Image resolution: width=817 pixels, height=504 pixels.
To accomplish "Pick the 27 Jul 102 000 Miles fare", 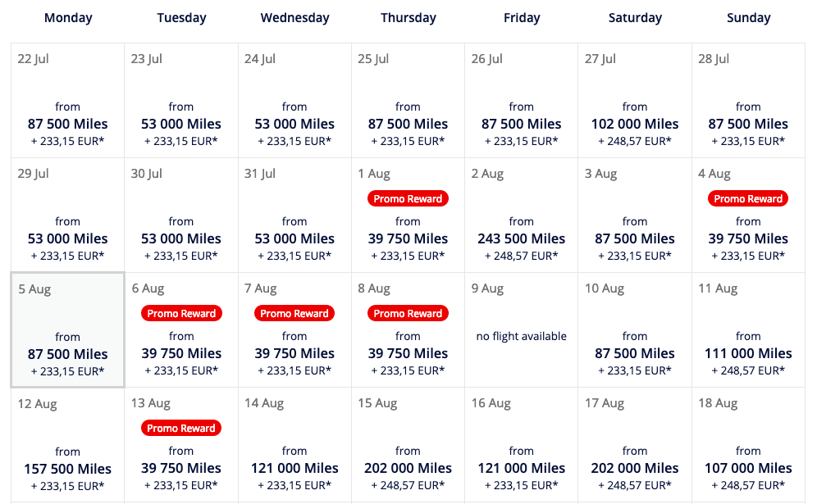I will click(x=635, y=124).
